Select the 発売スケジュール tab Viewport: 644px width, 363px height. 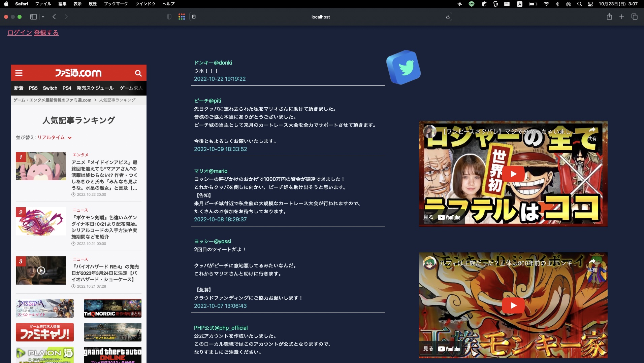point(95,88)
